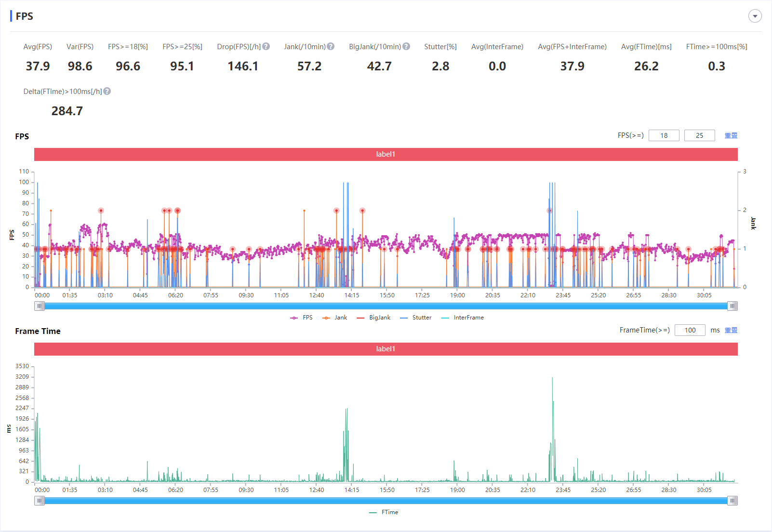The width and height of the screenshot is (772, 532).
Task: Select the label1 bar above the FPS chart
Action: (x=386, y=154)
